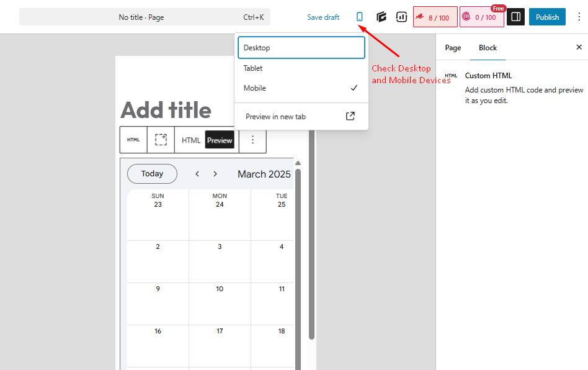Open Preview in new tab
The width and height of the screenshot is (588, 370).
point(301,117)
